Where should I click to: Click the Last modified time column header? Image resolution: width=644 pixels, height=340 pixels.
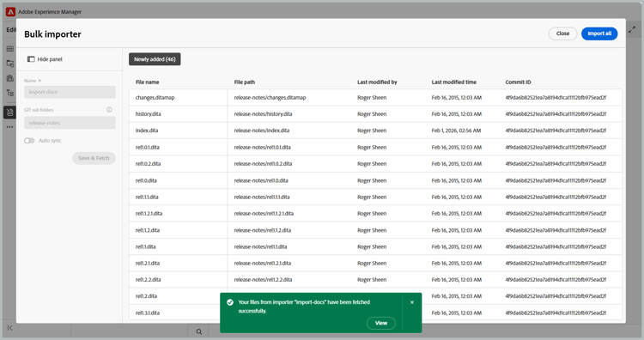point(454,82)
